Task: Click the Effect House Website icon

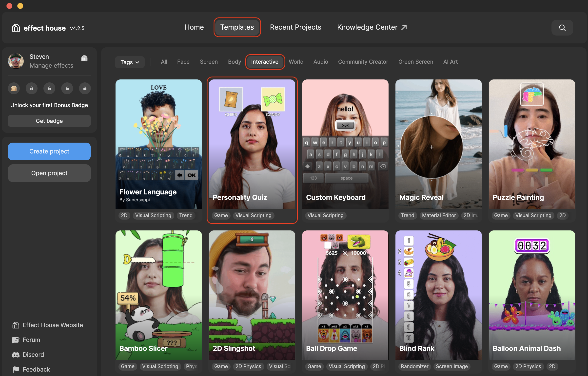Action: pos(16,325)
